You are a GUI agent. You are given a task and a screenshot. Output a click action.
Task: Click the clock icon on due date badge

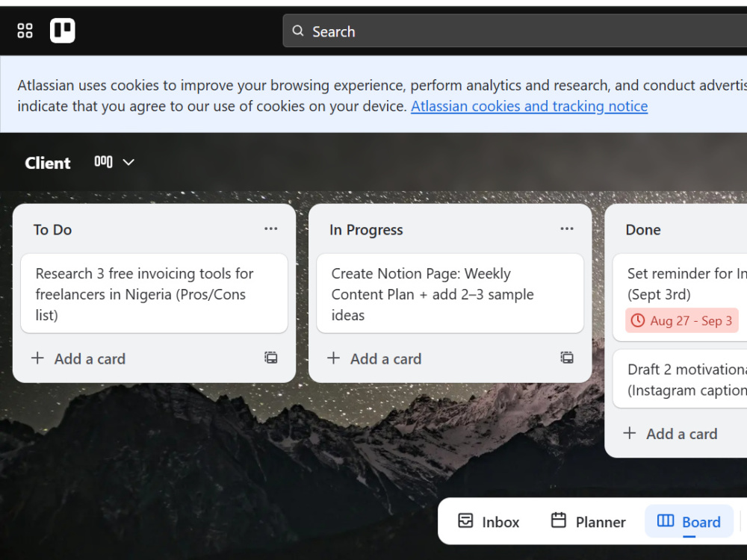tap(638, 320)
